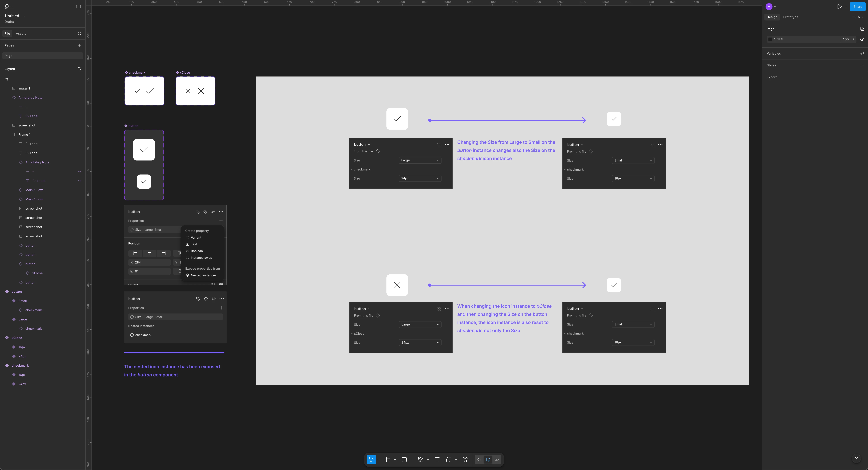Open Variables settings icon
The width and height of the screenshot is (868, 470).
(x=862, y=53)
